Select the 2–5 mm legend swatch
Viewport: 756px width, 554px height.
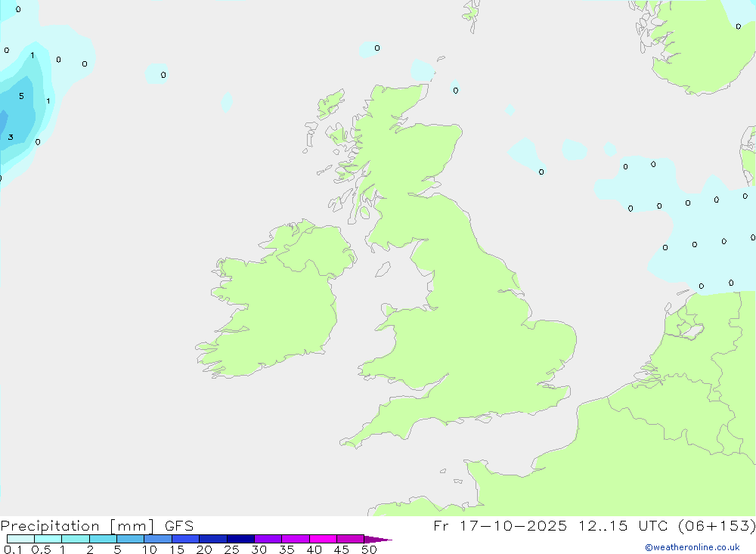pos(103,539)
